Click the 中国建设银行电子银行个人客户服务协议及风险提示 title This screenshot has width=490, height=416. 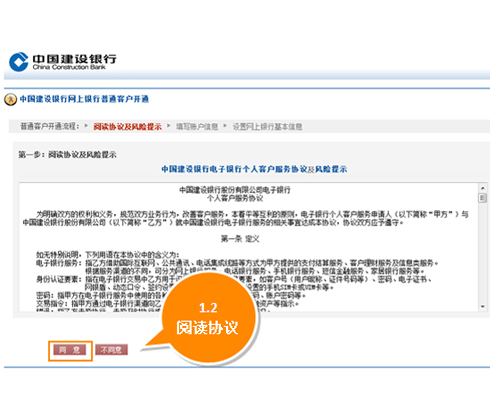(x=254, y=169)
